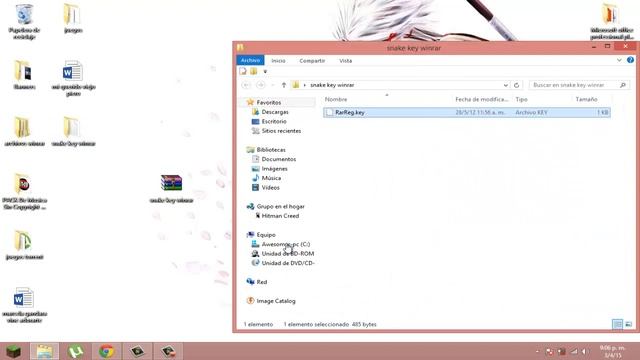Click the snake key winrar address path
This screenshot has height=360, width=640.
(x=332, y=85)
